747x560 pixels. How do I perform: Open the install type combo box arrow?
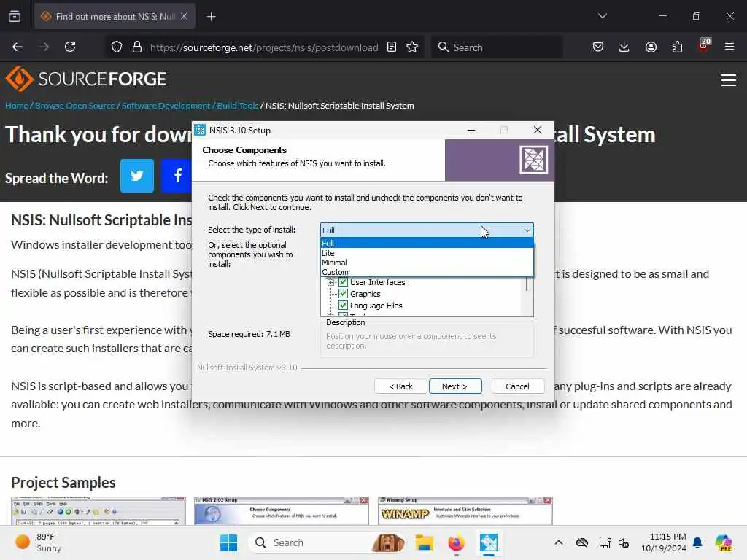(527, 230)
